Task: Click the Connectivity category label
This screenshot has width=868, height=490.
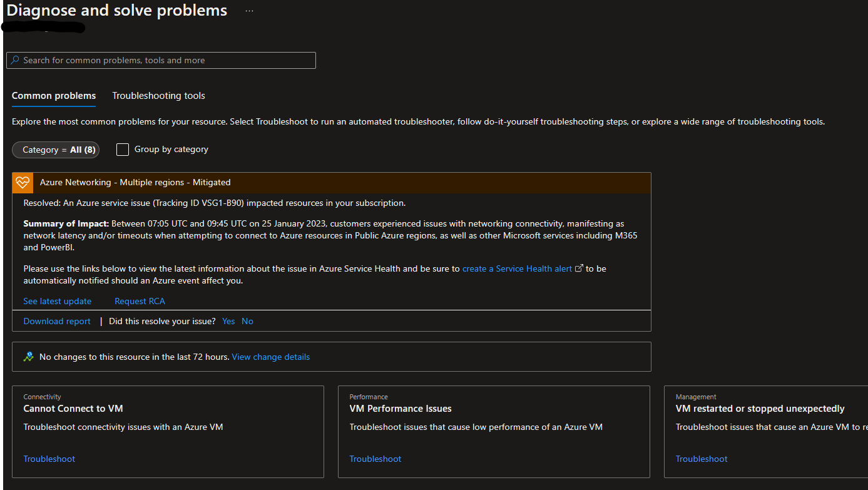Action: (x=42, y=397)
